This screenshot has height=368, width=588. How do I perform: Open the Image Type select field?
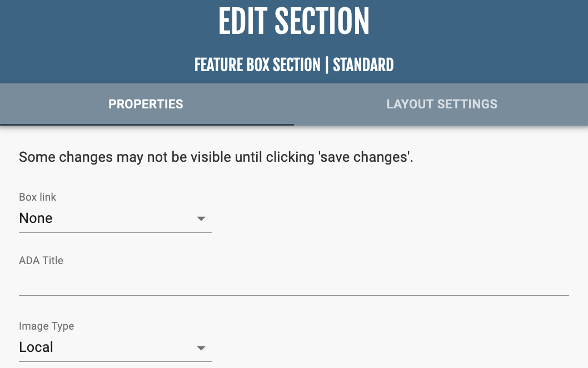[x=115, y=347]
